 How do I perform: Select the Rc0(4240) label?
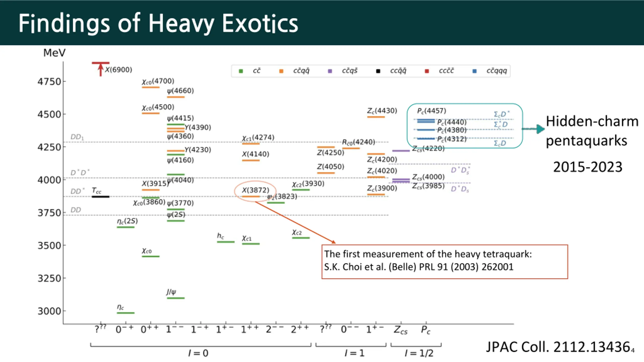pos(358,142)
